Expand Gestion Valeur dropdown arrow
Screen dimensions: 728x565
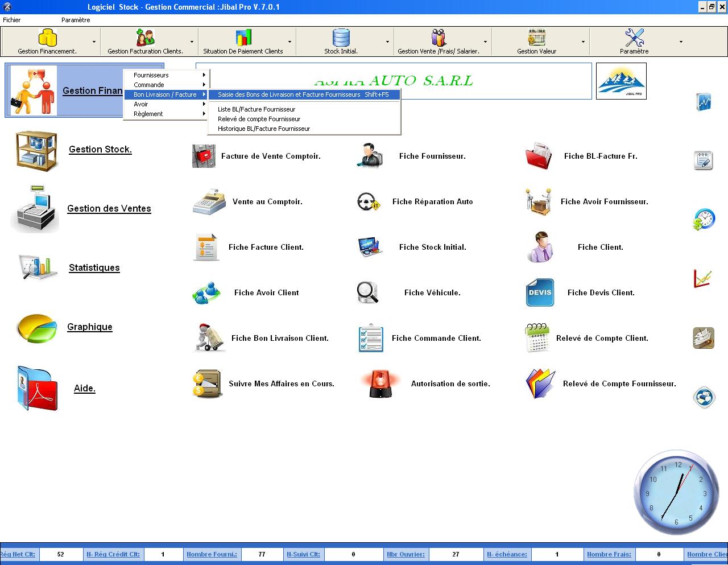point(583,42)
